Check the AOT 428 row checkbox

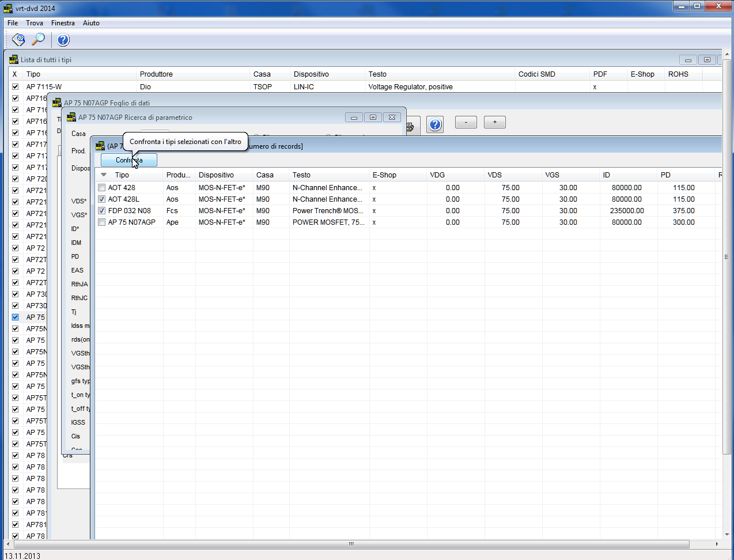(x=102, y=188)
